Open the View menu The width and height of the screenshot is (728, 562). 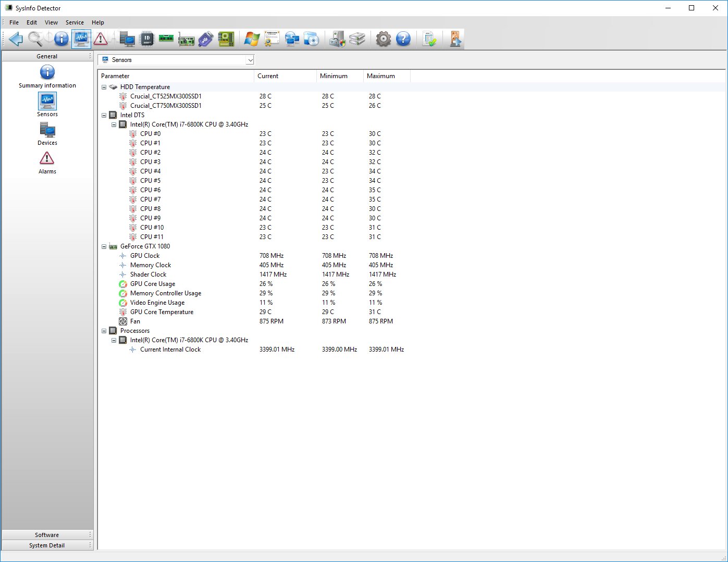point(51,22)
